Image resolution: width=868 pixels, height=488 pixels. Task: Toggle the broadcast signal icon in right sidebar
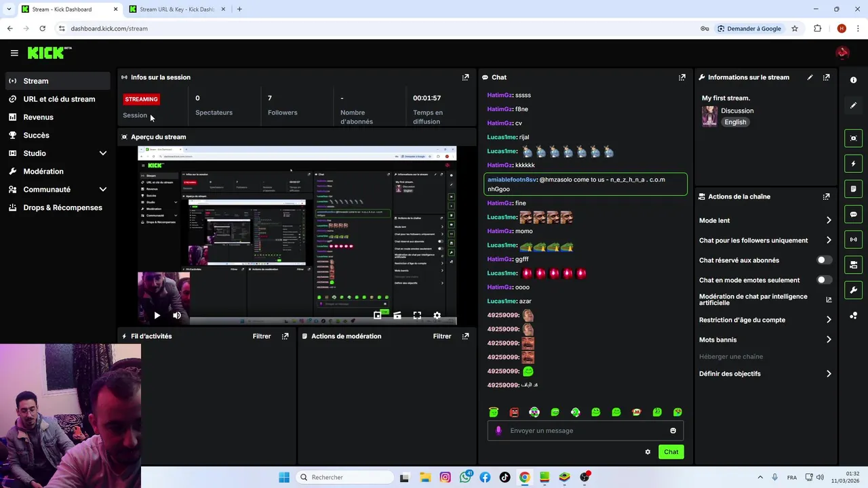853,239
